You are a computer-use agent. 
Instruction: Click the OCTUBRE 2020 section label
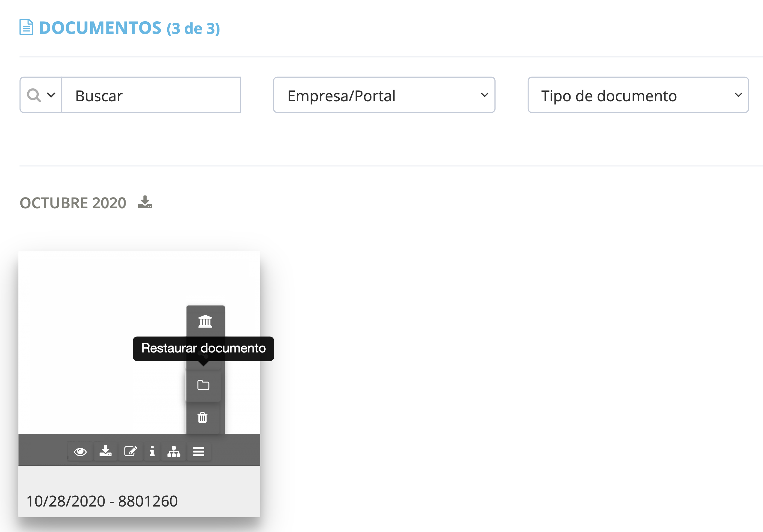(73, 203)
